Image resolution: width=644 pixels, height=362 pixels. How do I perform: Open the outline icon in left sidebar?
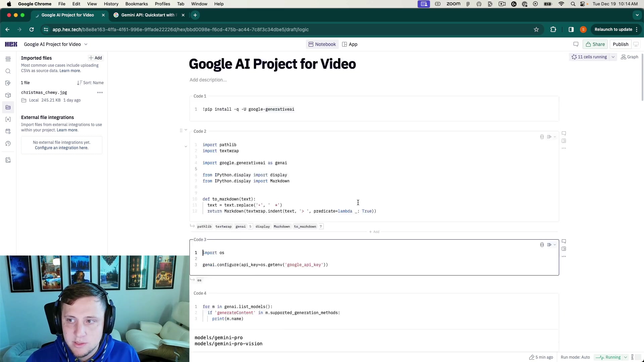[x=8, y=59]
